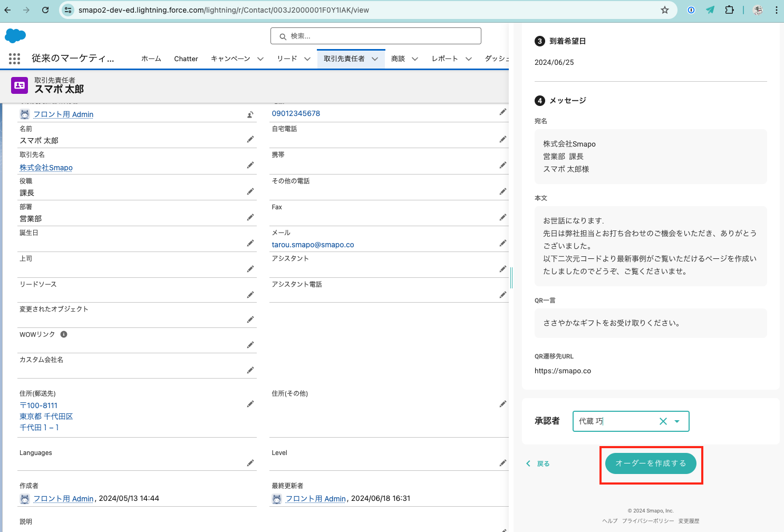784x532 pixels.
Task: Edit the アシスタント電話 field pencil icon
Action: click(503, 295)
